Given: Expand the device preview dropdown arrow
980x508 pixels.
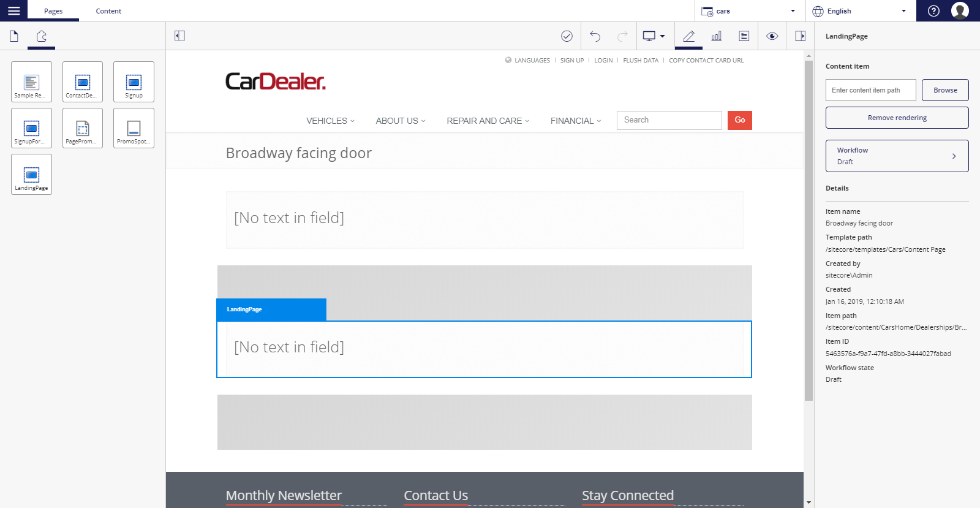Looking at the screenshot, I should pyautogui.click(x=662, y=36).
